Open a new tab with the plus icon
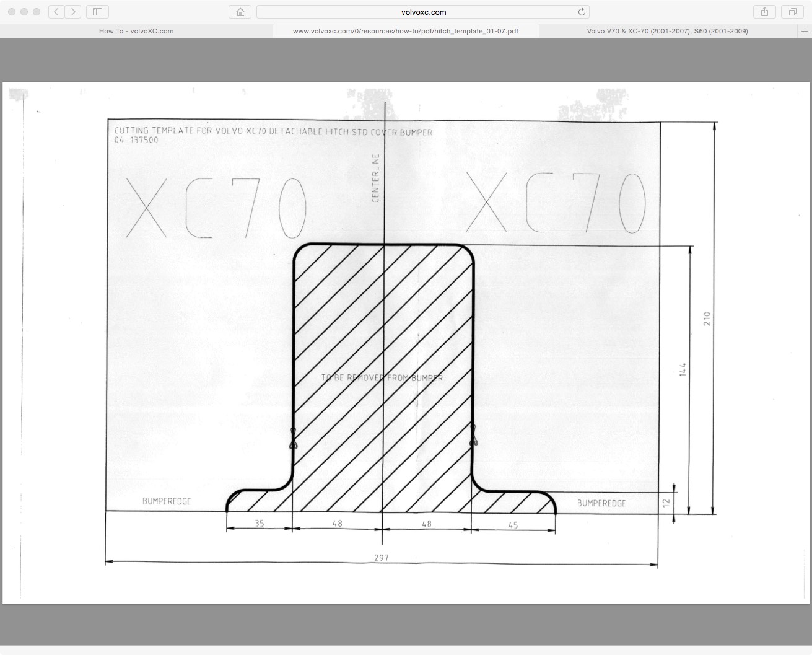The height and width of the screenshot is (655, 812). pyautogui.click(x=805, y=31)
